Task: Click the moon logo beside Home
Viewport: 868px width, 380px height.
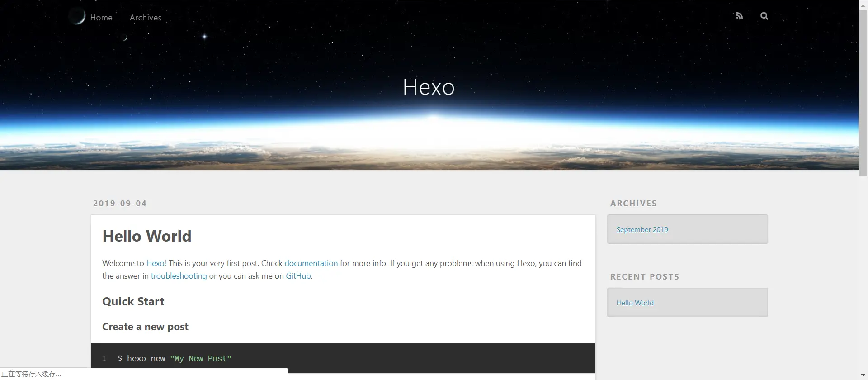Action: click(x=78, y=16)
